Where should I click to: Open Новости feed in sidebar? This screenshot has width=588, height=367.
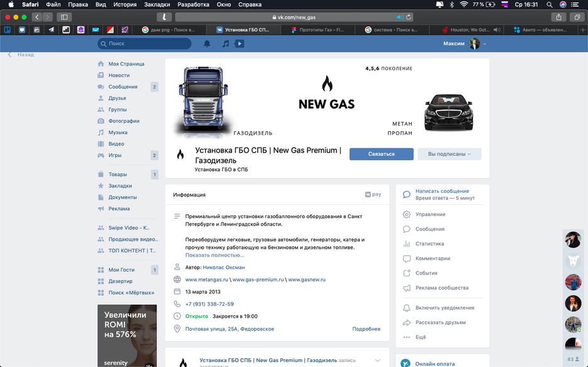coord(119,75)
